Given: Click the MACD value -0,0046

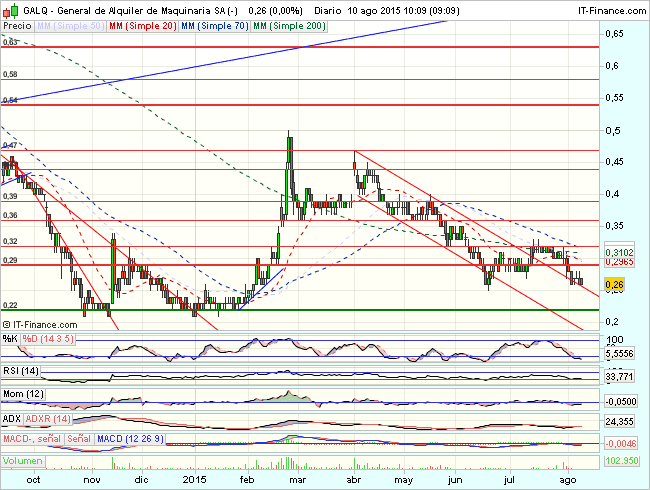Looking at the screenshot, I should pos(621,444).
